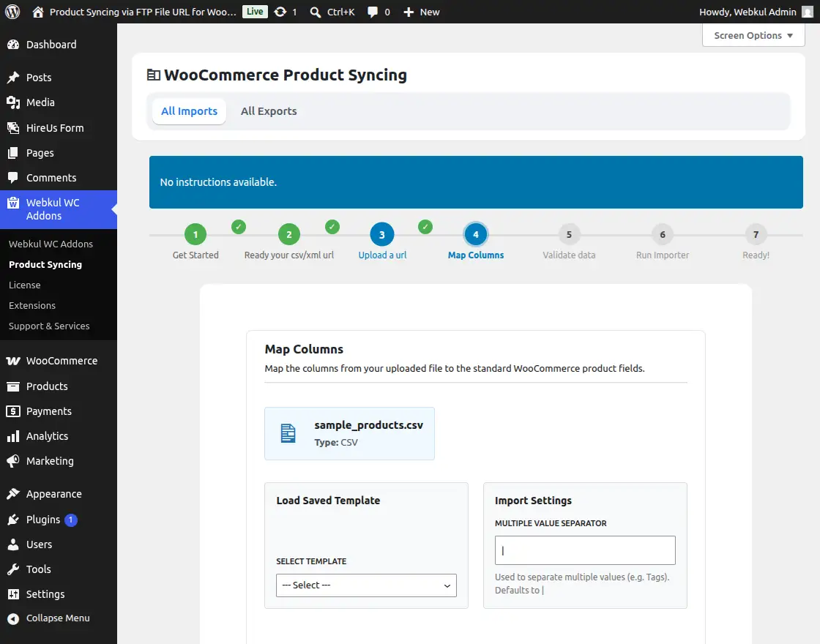This screenshot has width=820, height=644.
Task: Select step 4 Map Columns
Action: [x=476, y=235]
